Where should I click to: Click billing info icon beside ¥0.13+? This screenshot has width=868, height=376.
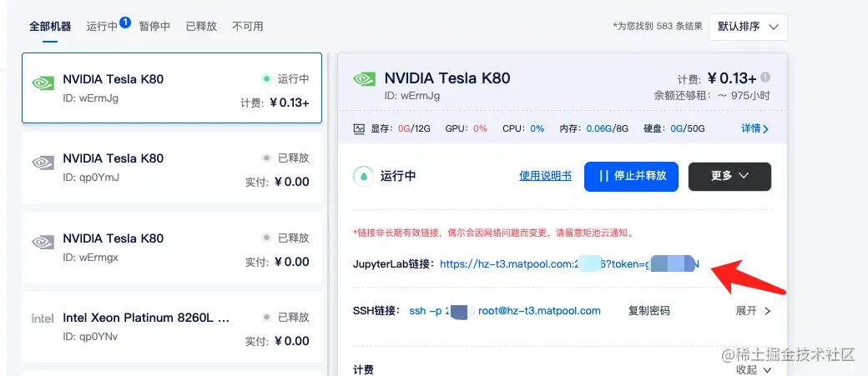pyautogui.click(x=765, y=77)
